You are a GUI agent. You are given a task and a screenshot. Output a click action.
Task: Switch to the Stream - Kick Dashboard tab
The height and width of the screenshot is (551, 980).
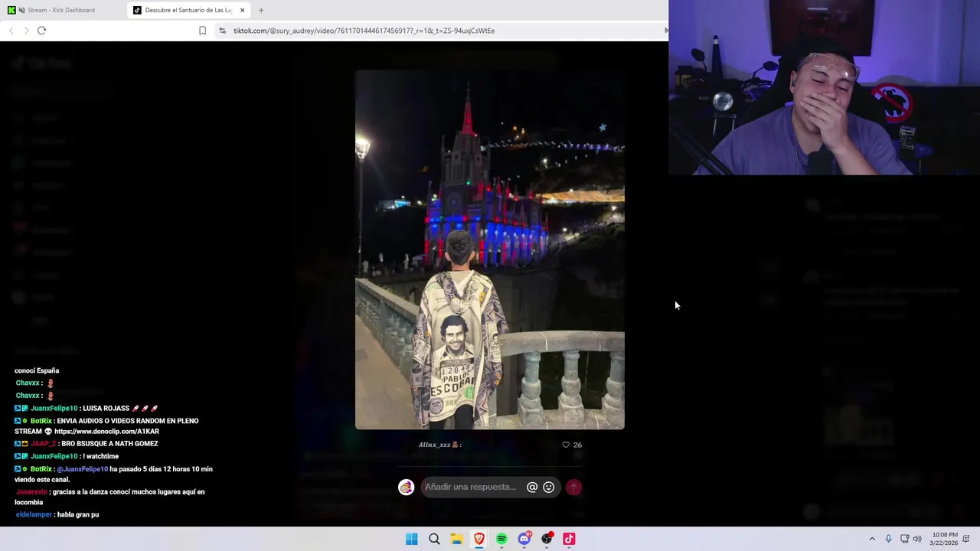pos(61,10)
